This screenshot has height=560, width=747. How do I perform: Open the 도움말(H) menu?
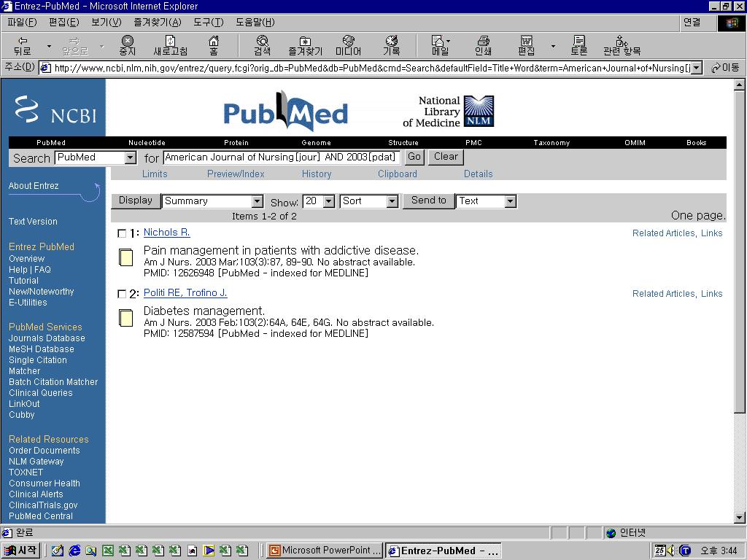coord(255,23)
